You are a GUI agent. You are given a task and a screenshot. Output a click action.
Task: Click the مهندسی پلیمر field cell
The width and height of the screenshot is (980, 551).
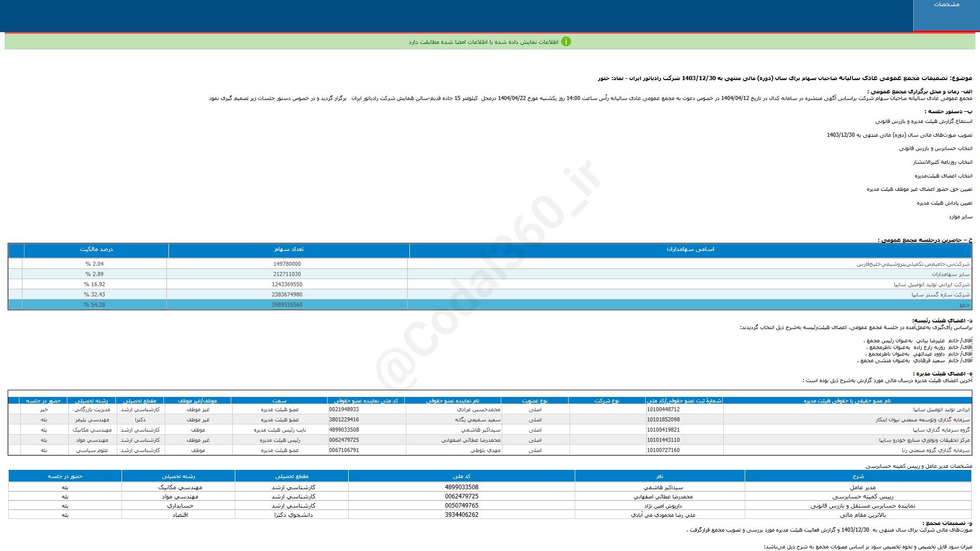(92, 420)
